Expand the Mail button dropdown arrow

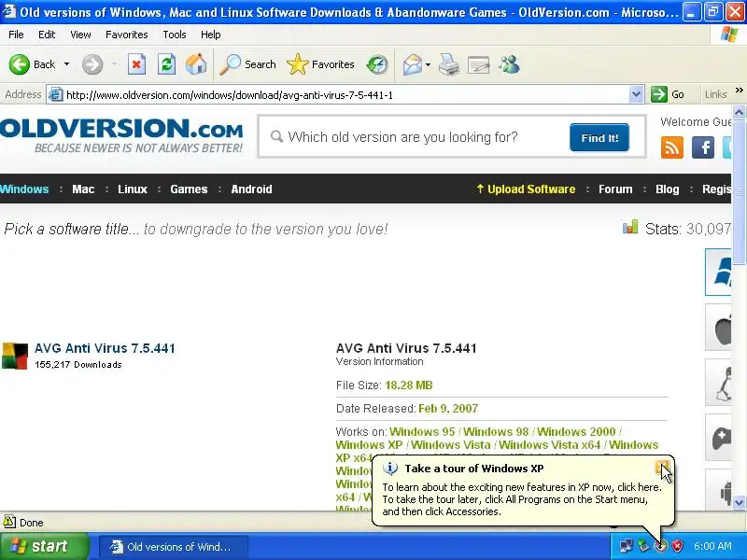click(428, 64)
